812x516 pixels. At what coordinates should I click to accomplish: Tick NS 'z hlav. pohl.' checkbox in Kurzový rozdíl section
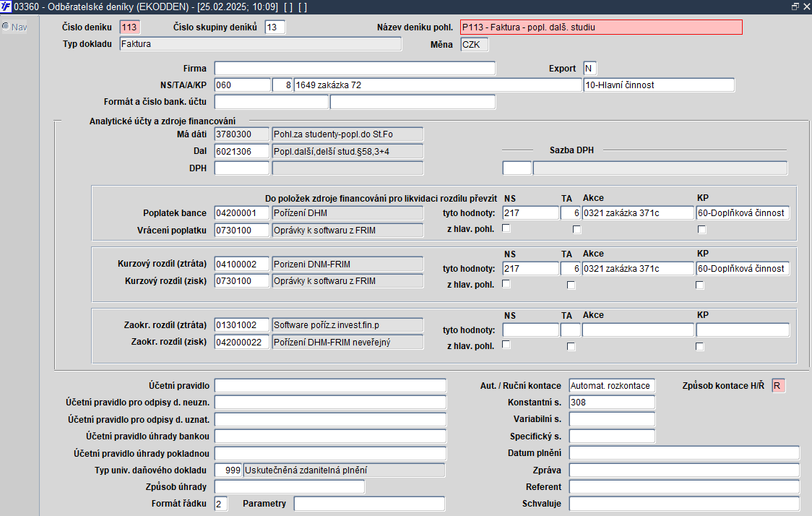(506, 283)
